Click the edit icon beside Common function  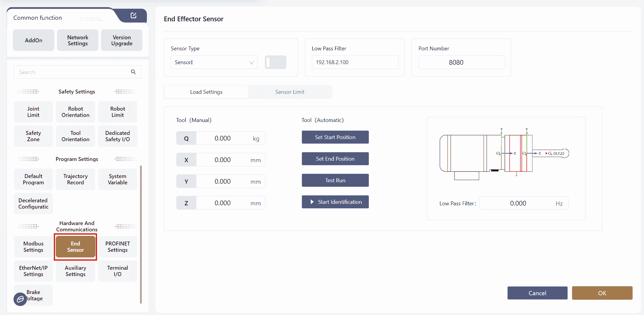pos(133,16)
